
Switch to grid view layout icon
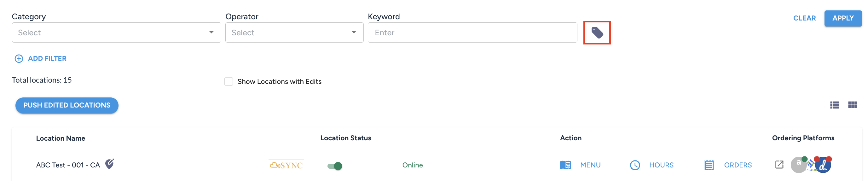point(852,105)
